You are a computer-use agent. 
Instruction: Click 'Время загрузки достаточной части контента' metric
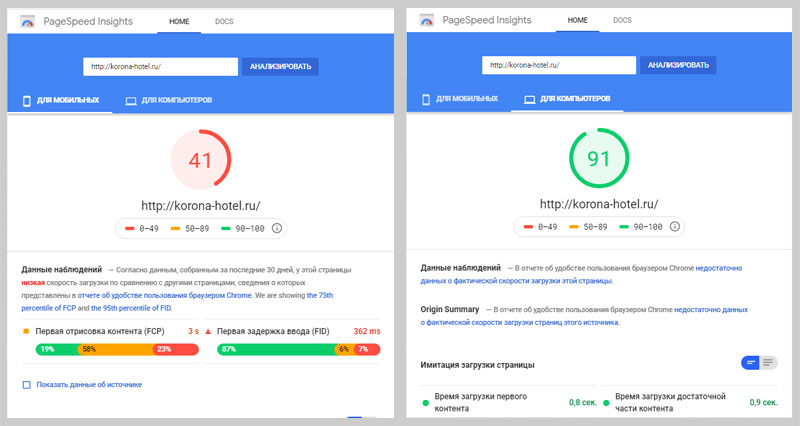click(670, 402)
